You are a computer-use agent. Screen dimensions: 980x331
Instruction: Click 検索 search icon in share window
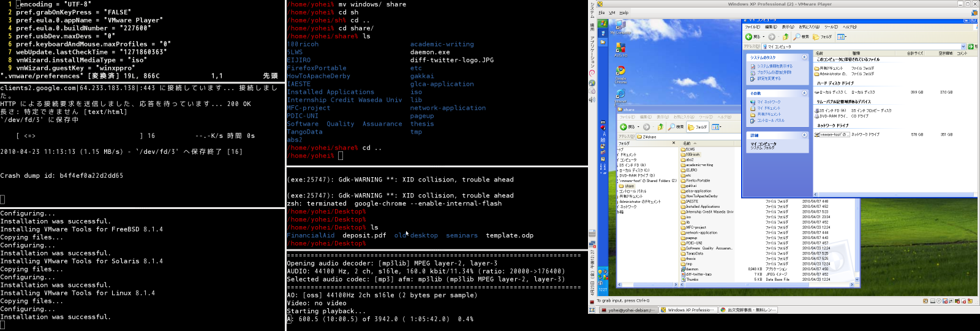pyautogui.click(x=676, y=127)
